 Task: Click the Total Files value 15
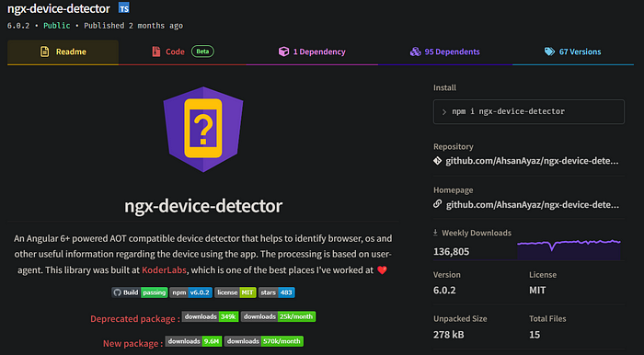coord(535,335)
